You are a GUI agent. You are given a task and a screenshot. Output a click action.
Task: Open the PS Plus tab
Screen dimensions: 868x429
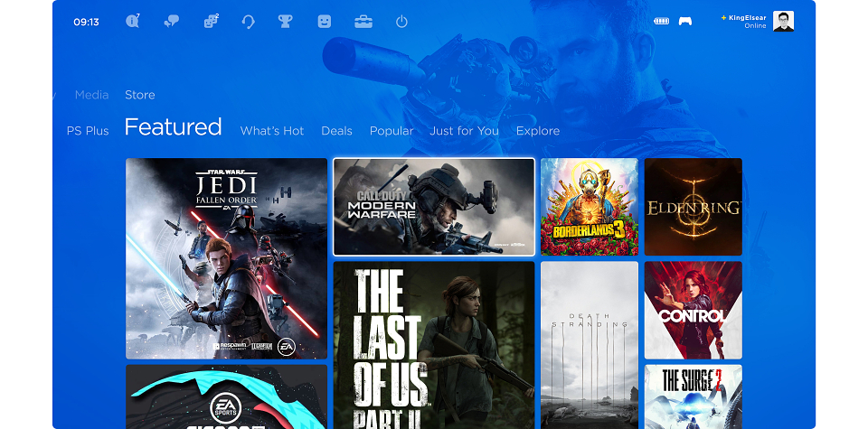pos(88,131)
